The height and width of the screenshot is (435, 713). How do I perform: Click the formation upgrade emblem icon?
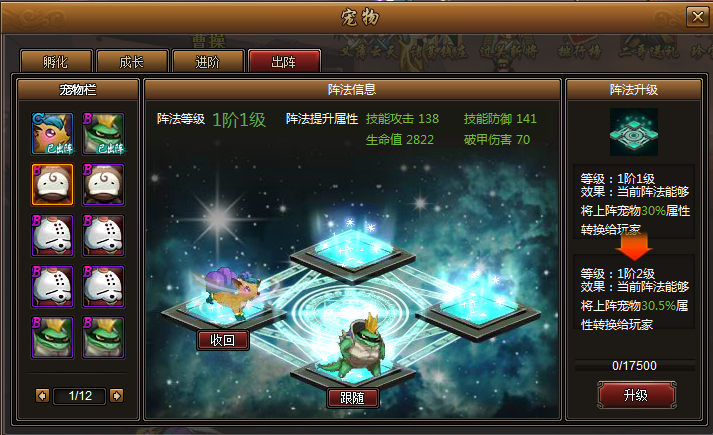633,132
